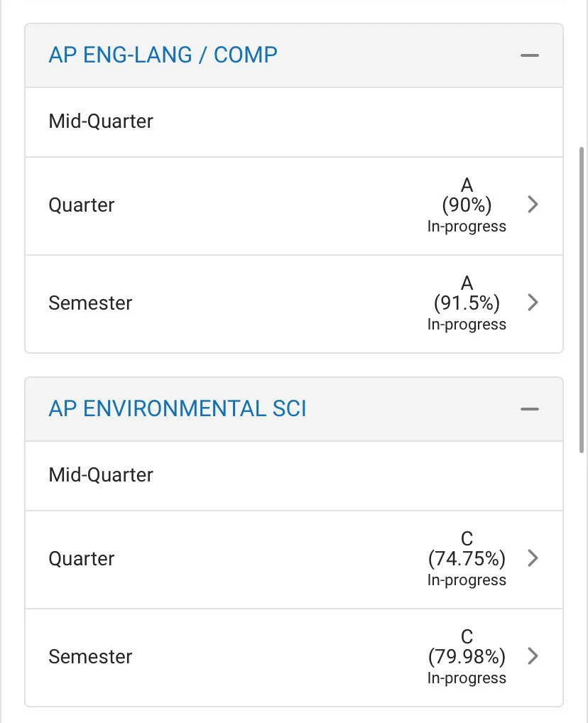This screenshot has width=588, height=723.
Task: Click the vertical scrollbar on the right edge
Action: click(x=582, y=298)
